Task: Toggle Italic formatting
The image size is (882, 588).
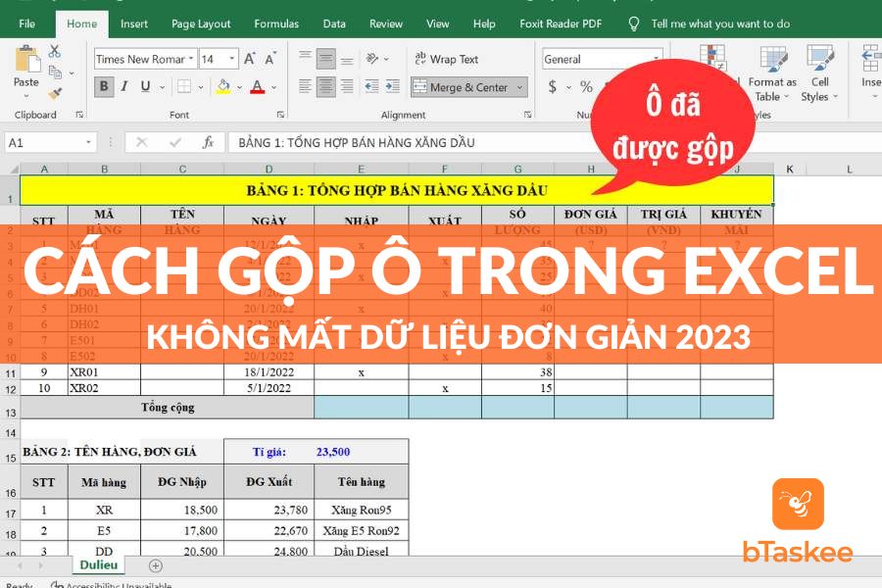Action: click(125, 86)
